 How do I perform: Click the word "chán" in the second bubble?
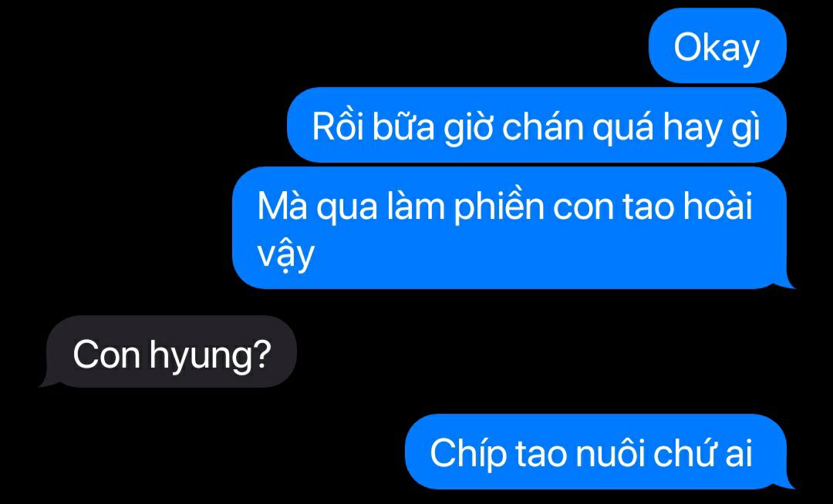point(543,126)
